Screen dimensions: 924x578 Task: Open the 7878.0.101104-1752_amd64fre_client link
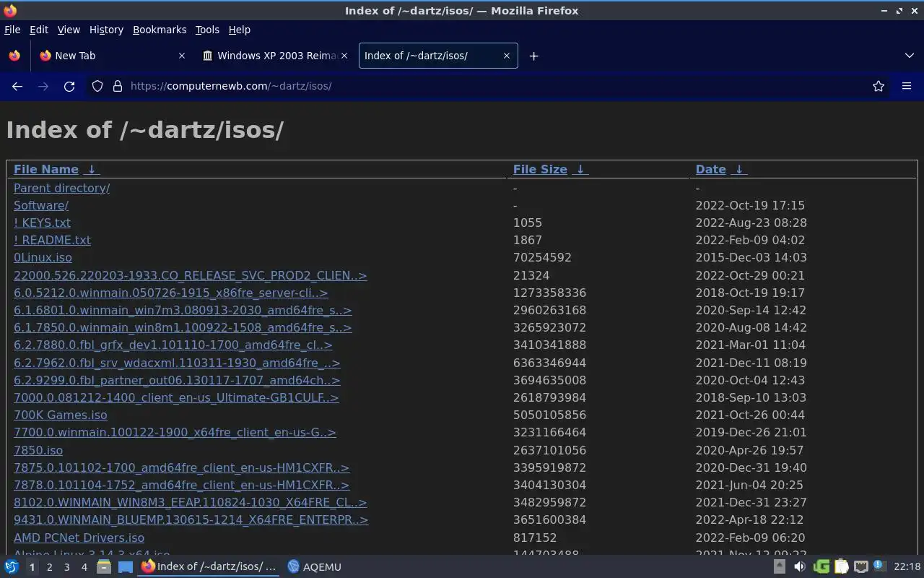pyautogui.click(x=181, y=485)
